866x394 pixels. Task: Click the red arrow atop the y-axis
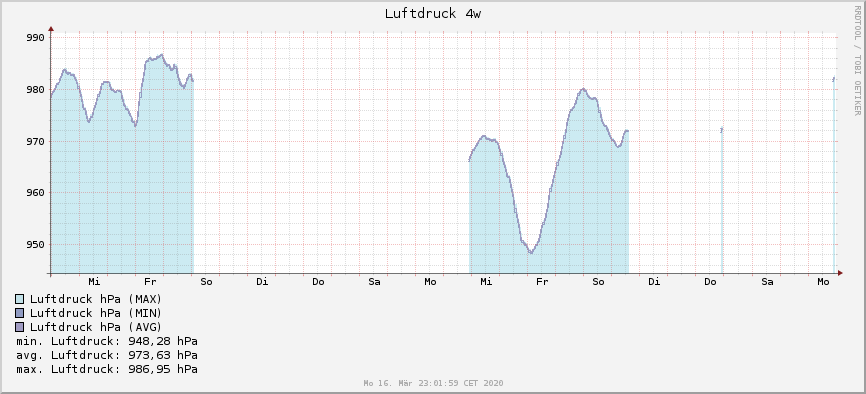coord(51,29)
